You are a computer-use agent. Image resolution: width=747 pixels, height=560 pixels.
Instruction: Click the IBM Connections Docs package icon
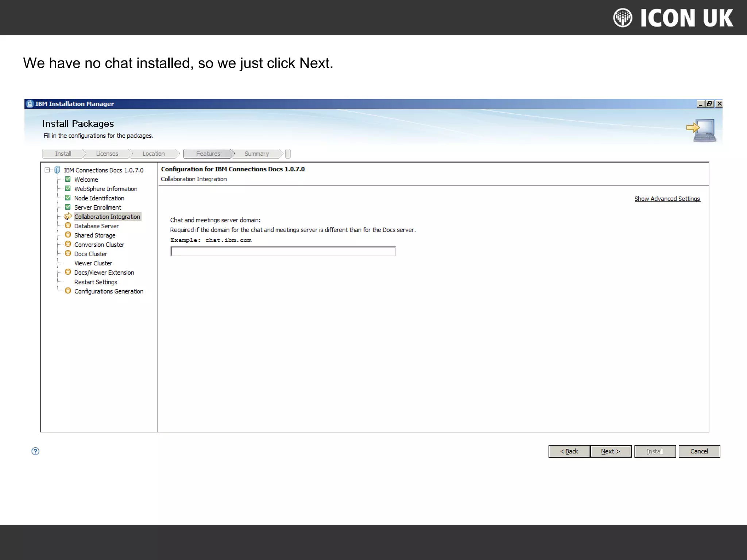click(x=57, y=170)
